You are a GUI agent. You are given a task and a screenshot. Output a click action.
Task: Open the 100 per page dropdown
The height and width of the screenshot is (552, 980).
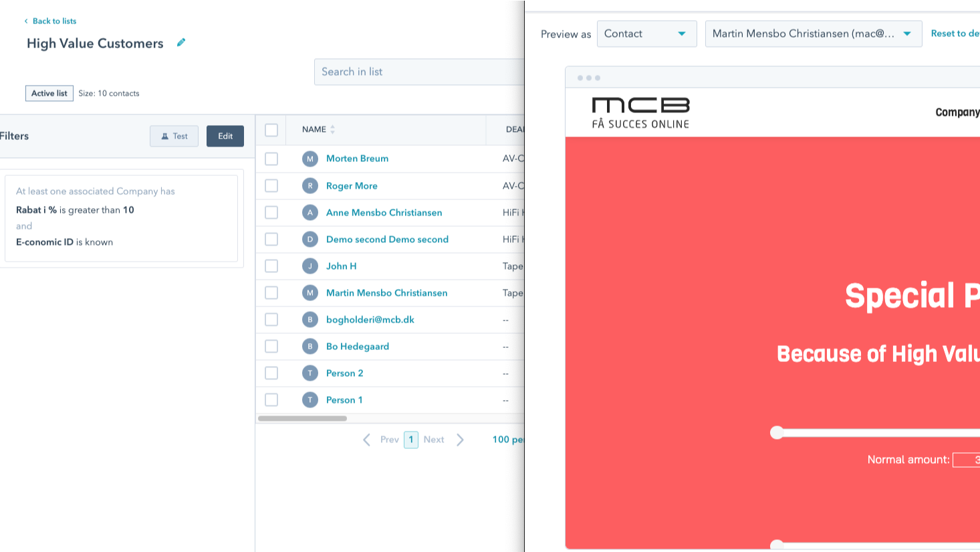pos(507,440)
